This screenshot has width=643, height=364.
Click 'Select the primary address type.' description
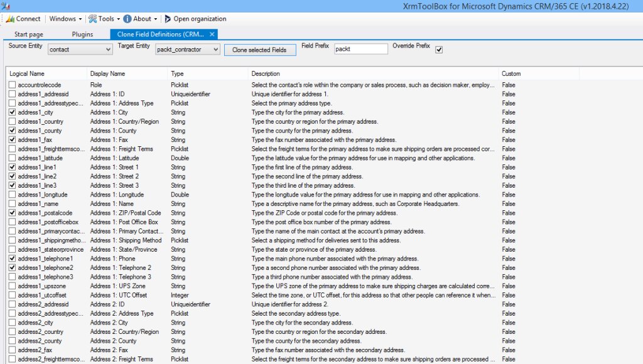291,104
